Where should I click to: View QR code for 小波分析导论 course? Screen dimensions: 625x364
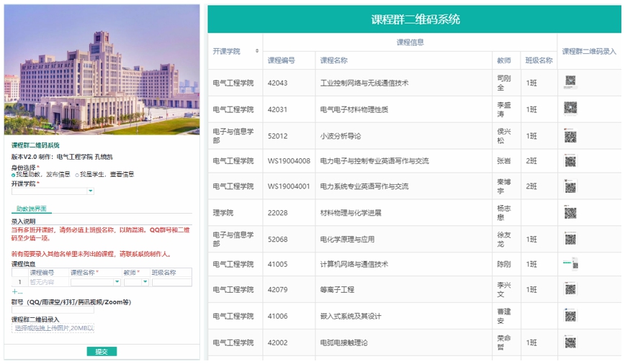pos(570,136)
